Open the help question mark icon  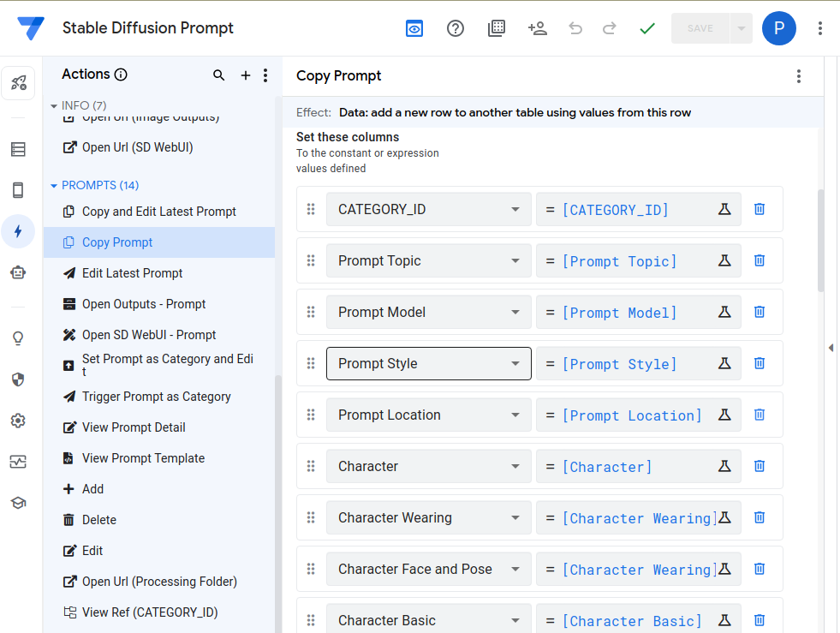click(x=456, y=28)
